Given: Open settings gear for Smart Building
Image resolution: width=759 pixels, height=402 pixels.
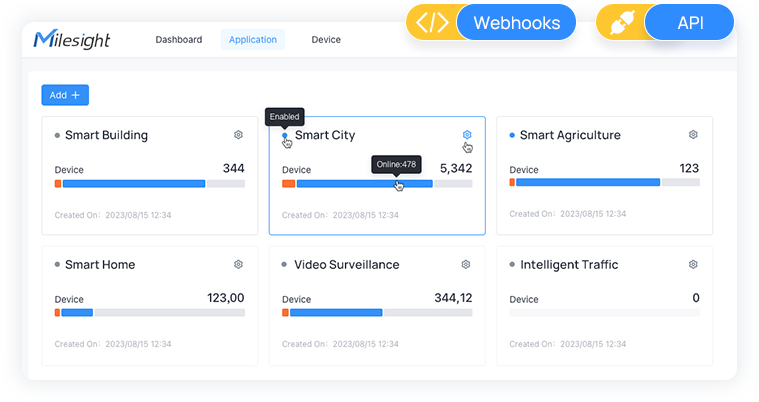Looking at the screenshot, I should [x=238, y=135].
